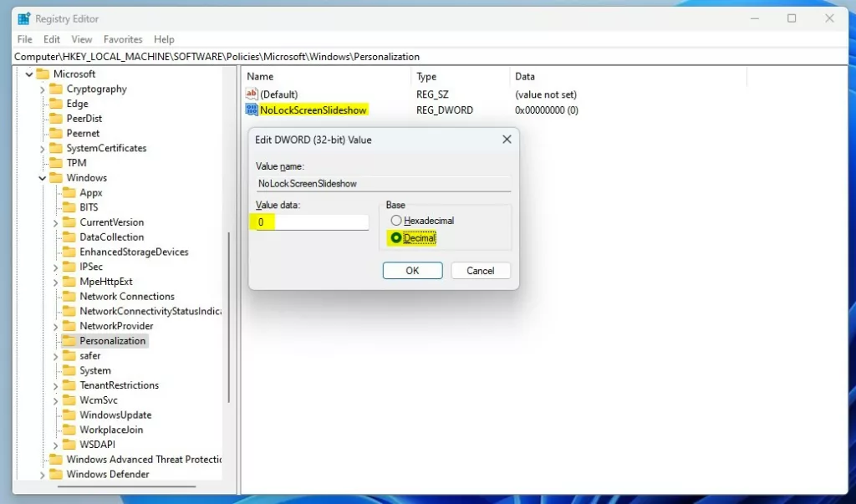Click the DataCollection folder icon
Viewport: 856px width, 504px height.
[69, 237]
